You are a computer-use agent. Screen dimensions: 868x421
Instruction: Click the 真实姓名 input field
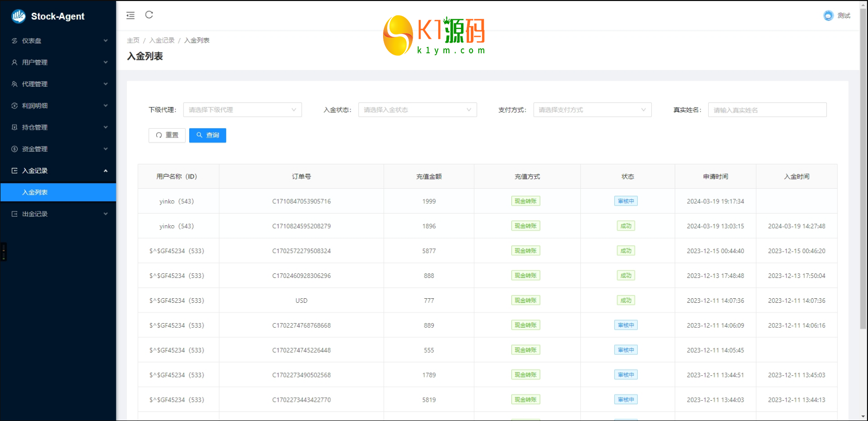point(767,110)
